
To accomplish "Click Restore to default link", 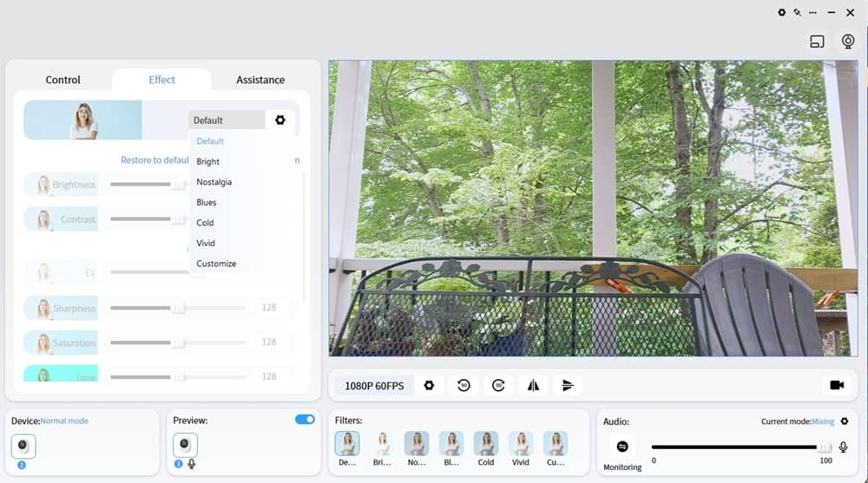I will [x=155, y=160].
